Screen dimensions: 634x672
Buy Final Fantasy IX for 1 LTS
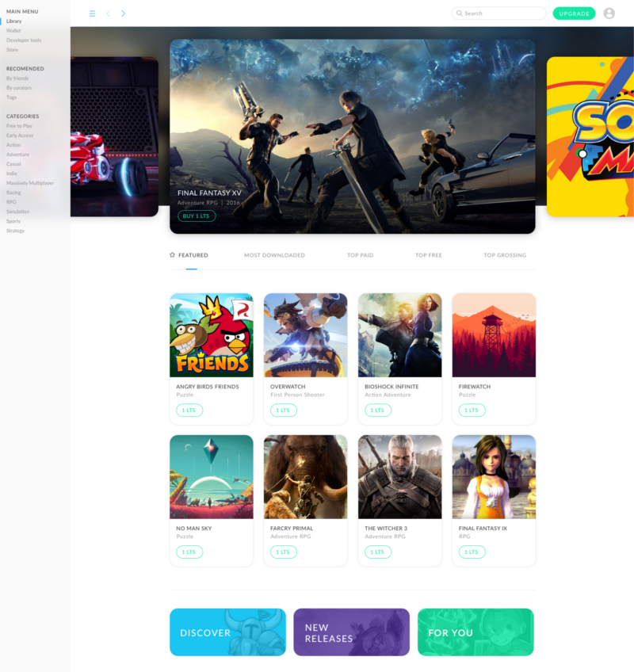(472, 552)
